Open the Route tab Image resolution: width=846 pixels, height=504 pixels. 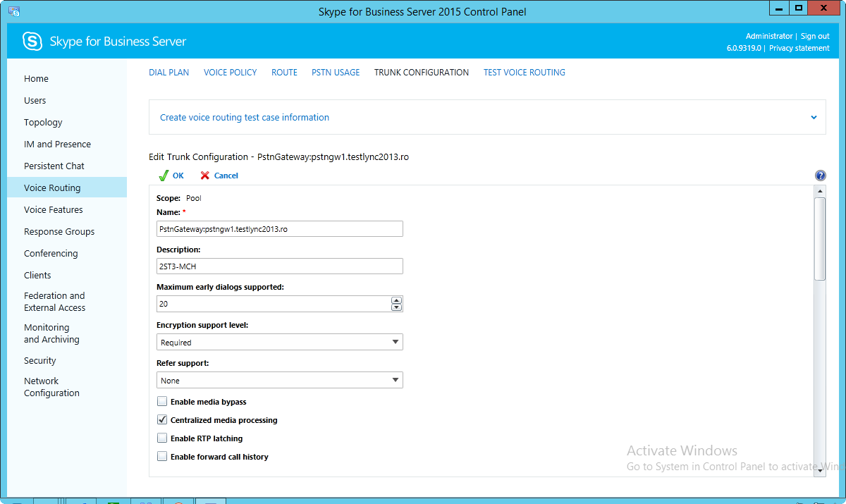[x=285, y=73]
